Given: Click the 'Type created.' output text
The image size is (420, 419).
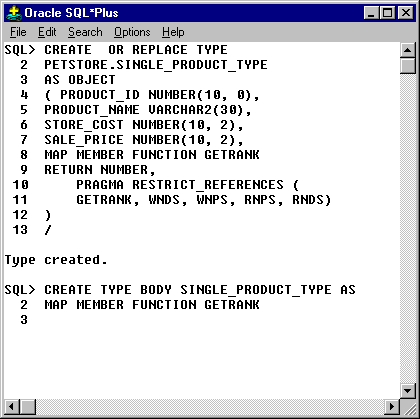Looking at the screenshot, I should 56,260.
